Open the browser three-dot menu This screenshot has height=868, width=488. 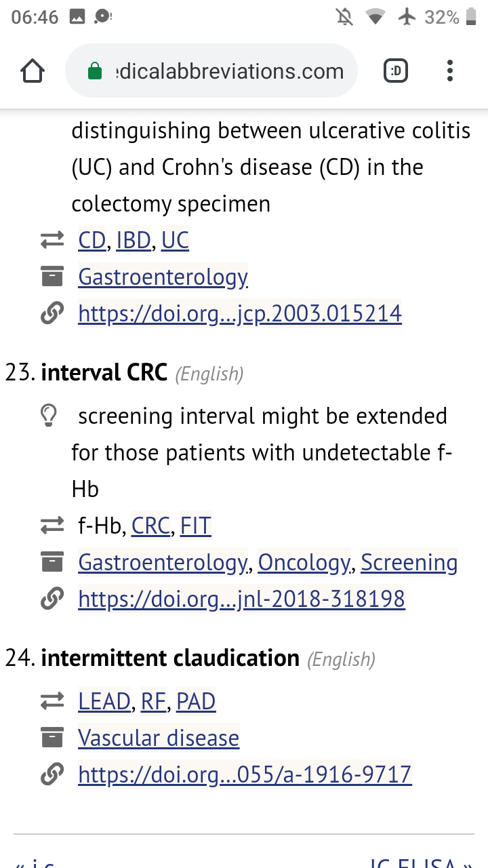(450, 71)
